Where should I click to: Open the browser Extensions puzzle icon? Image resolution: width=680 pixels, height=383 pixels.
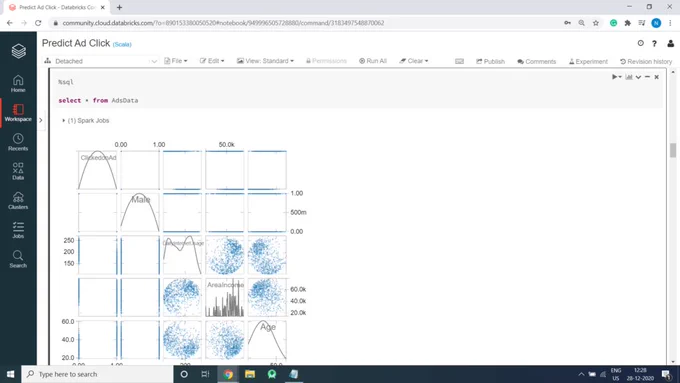628,23
